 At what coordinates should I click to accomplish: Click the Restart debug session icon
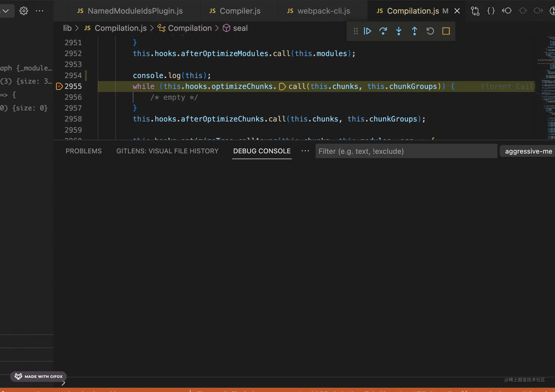[x=430, y=31]
